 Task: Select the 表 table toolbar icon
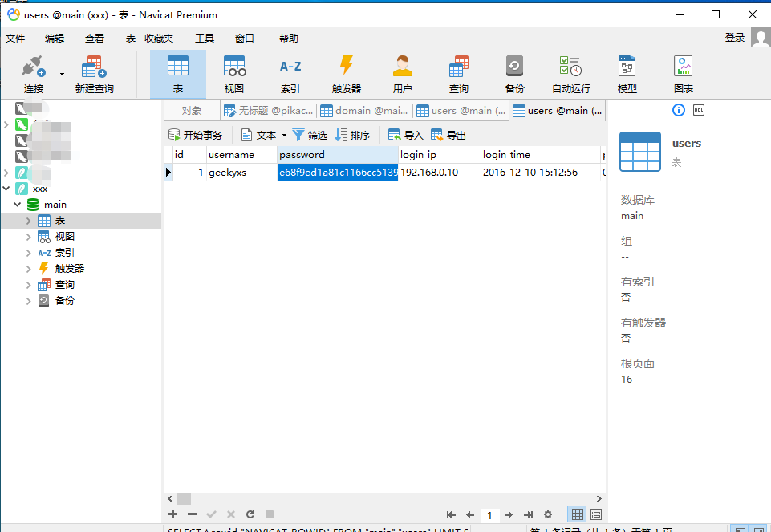click(x=178, y=74)
